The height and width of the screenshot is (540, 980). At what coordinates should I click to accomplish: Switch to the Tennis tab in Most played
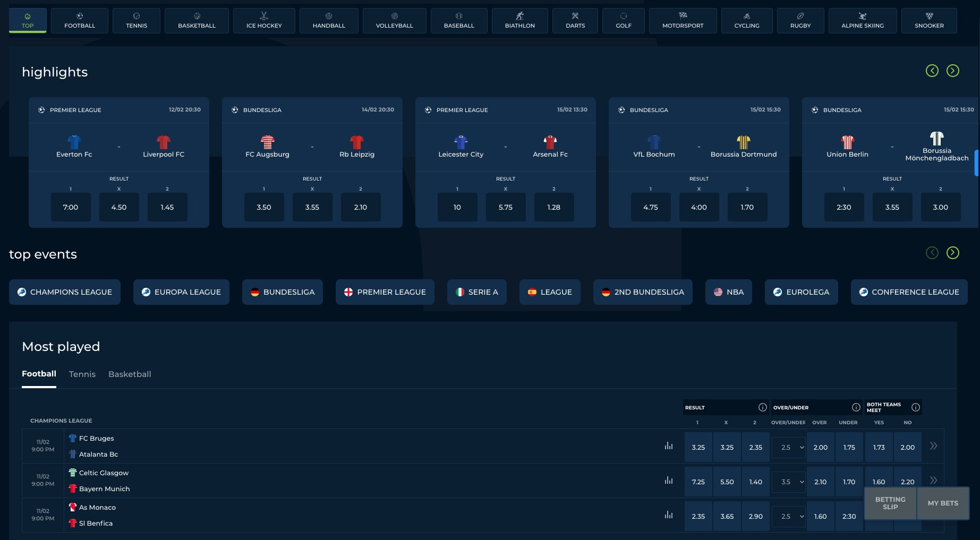(x=82, y=374)
